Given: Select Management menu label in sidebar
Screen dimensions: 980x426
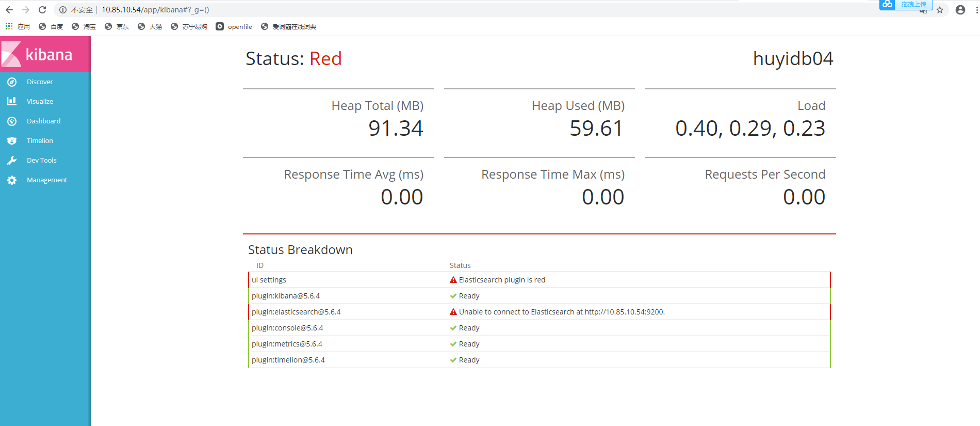Looking at the screenshot, I should 47,180.
